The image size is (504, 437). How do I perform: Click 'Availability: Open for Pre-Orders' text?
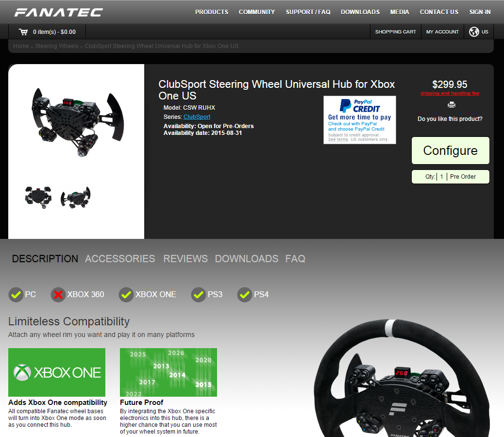pyautogui.click(x=208, y=126)
